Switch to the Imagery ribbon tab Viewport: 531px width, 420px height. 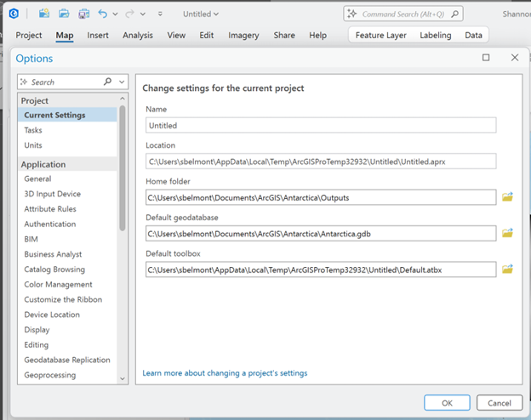click(x=243, y=35)
